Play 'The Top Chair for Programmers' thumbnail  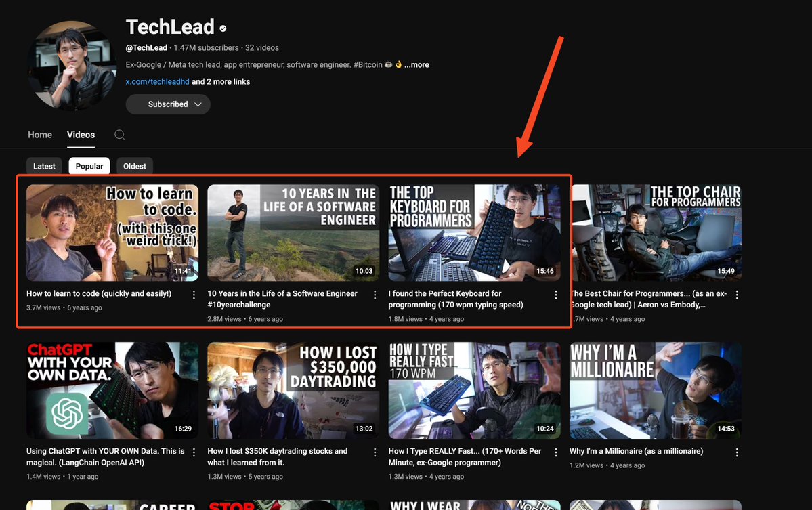click(x=656, y=233)
